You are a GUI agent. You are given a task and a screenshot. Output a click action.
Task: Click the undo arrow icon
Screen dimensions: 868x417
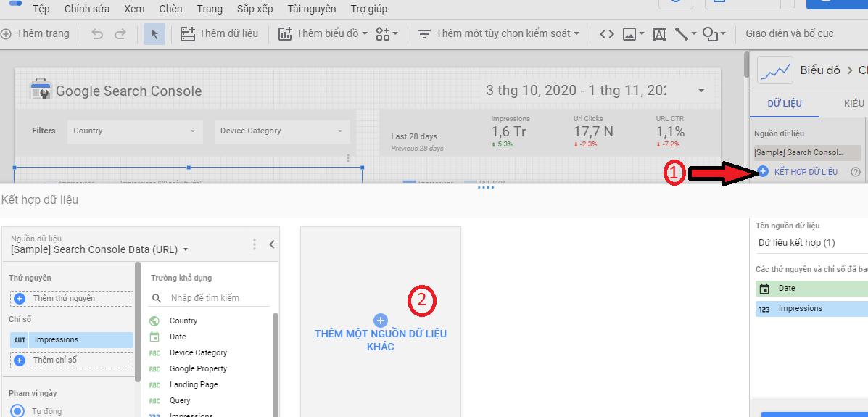coord(97,34)
